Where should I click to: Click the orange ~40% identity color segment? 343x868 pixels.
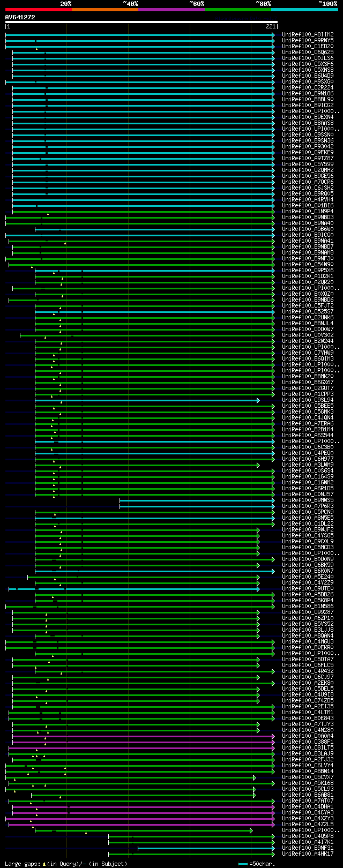pos(105,9)
